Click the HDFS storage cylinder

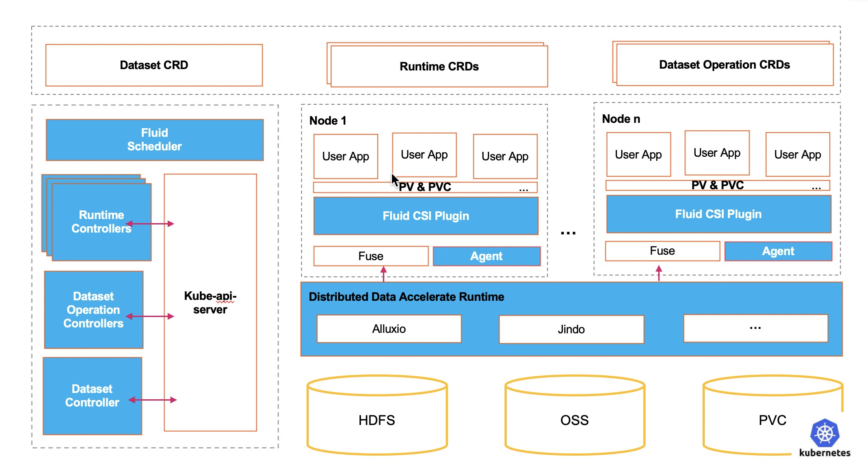[377, 415]
